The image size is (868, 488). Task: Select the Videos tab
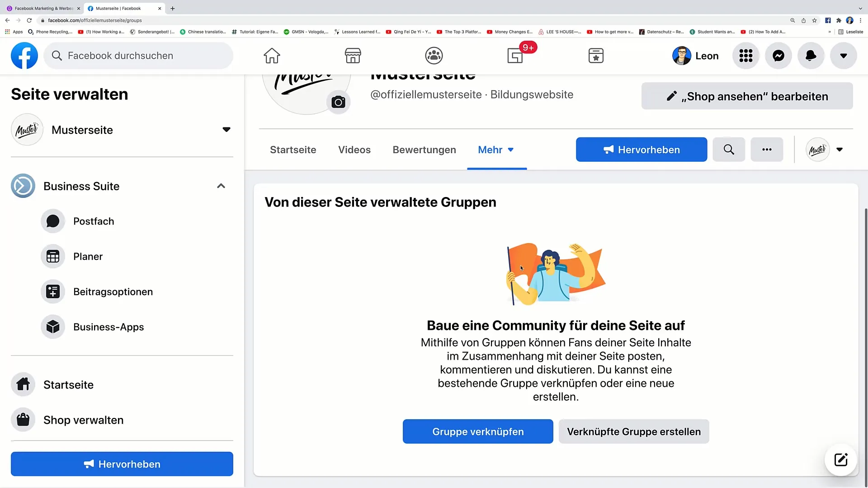point(354,150)
